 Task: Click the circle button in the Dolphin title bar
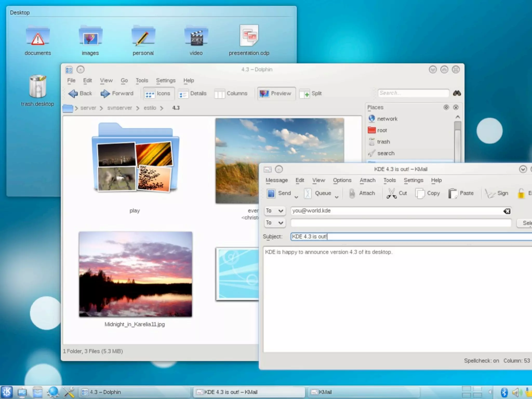click(81, 70)
